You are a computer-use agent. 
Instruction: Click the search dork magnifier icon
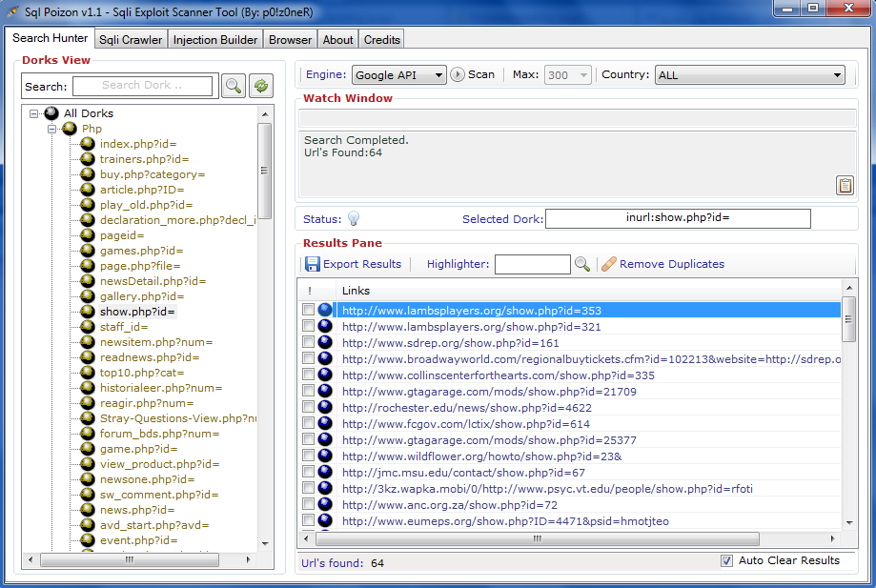coord(233,86)
